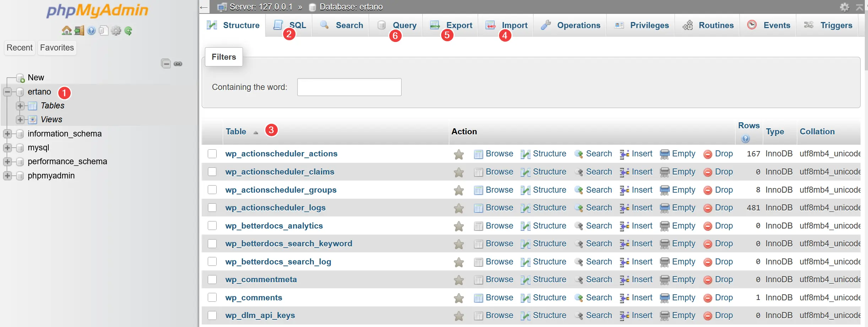Click the New database icon in tree
Screen dimensions: 868x327
[x=20, y=78]
